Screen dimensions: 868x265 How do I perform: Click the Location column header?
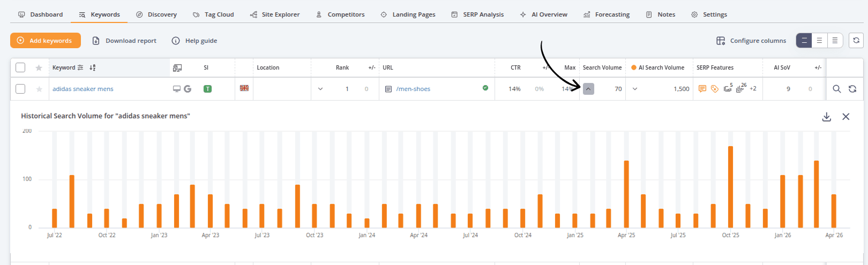click(x=268, y=67)
